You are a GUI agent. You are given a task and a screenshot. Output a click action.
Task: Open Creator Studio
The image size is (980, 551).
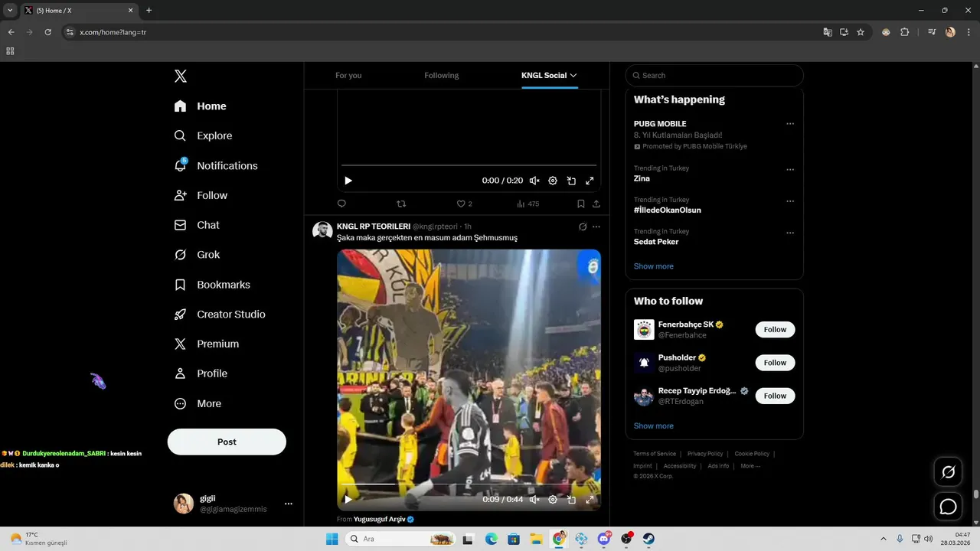[x=220, y=315]
